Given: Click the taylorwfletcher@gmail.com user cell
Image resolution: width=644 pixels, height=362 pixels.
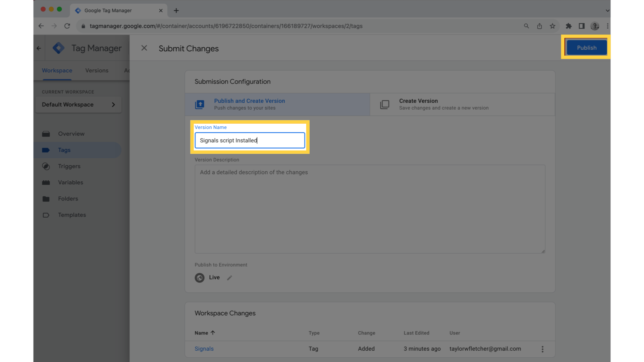Looking at the screenshot, I should click(485, 349).
